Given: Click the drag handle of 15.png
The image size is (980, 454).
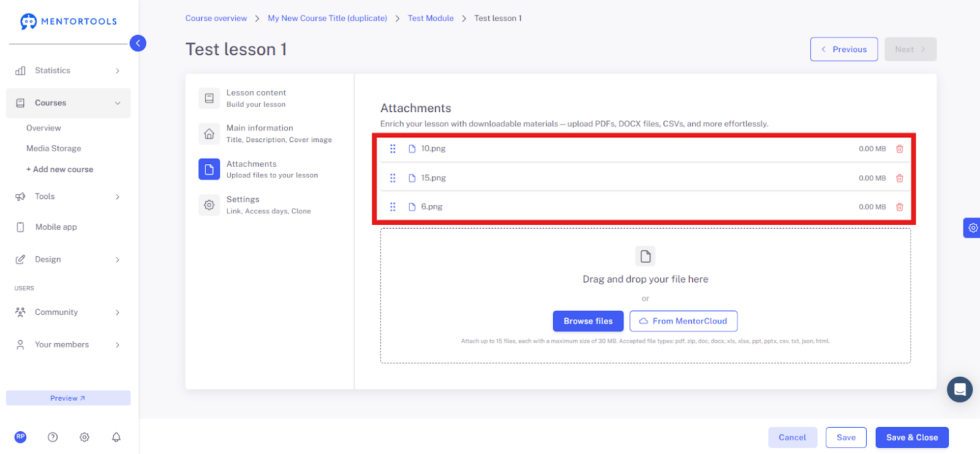Looking at the screenshot, I should [393, 178].
